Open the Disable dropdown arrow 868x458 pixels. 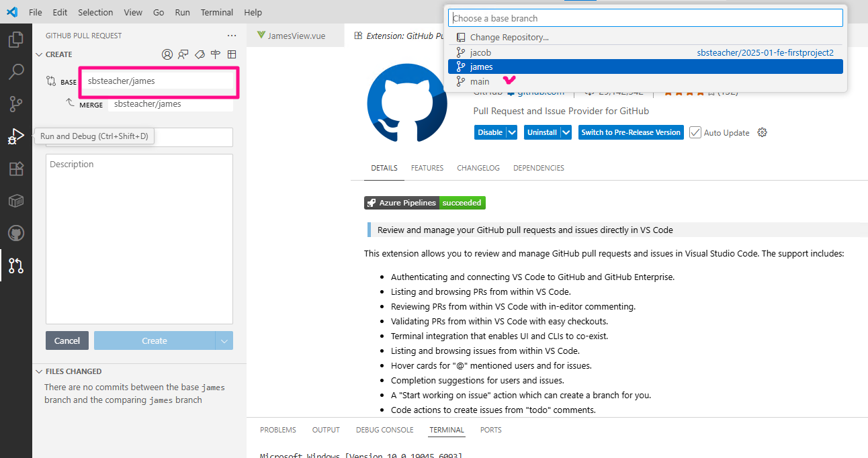tap(512, 132)
